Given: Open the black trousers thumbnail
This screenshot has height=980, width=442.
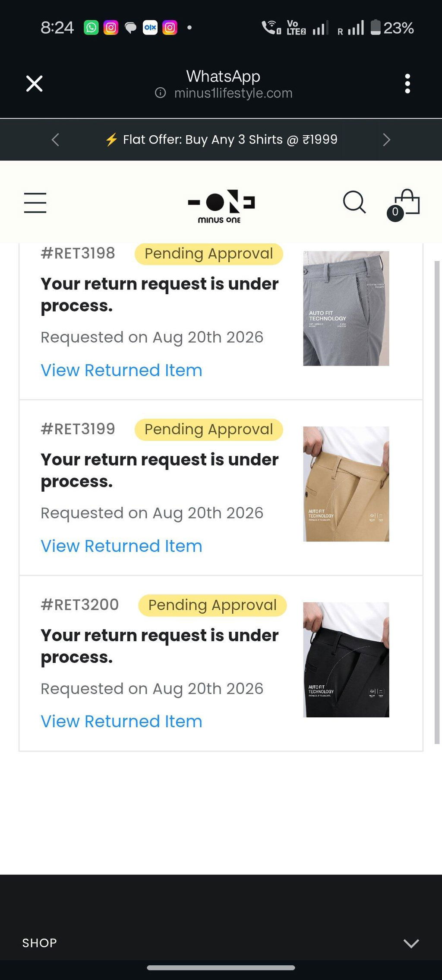Looking at the screenshot, I should pyautogui.click(x=346, y=660).
